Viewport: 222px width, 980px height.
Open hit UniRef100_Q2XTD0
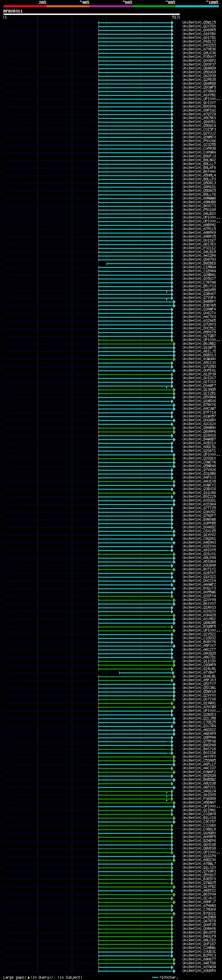click(x=199, y=26)
